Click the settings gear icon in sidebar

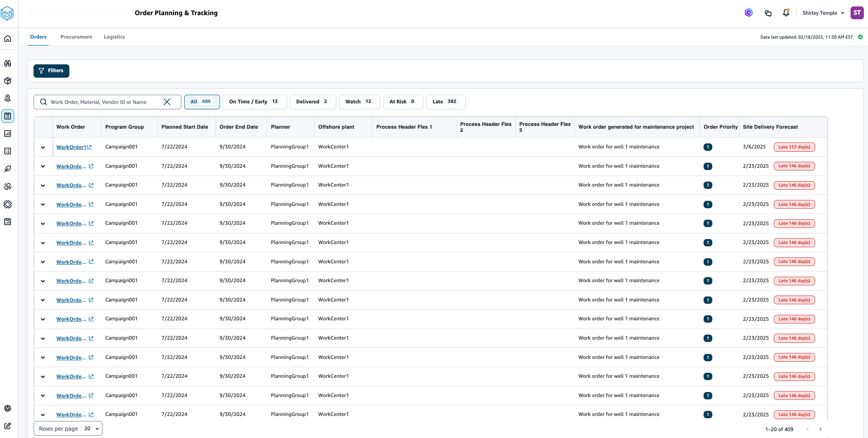(x=8, y=409)
